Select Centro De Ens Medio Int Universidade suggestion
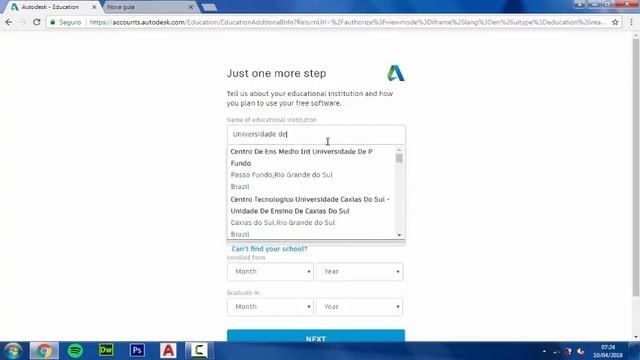 [311, 169]
